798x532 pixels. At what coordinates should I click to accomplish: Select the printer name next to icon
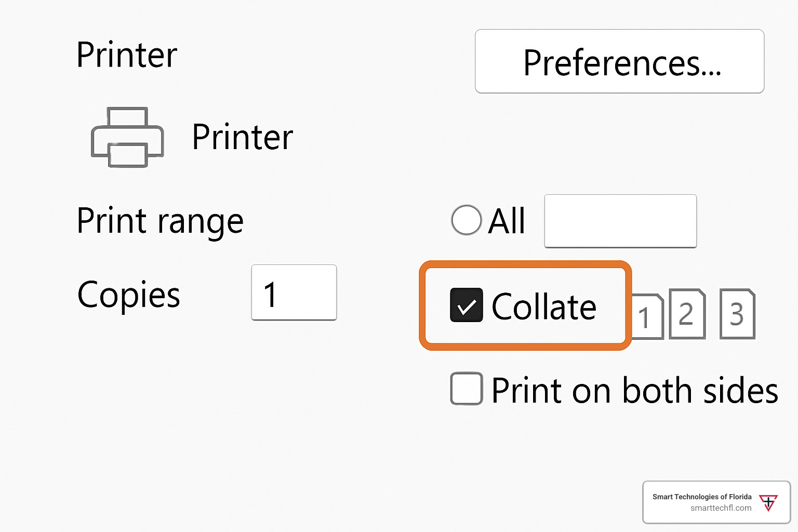(242, 137)
